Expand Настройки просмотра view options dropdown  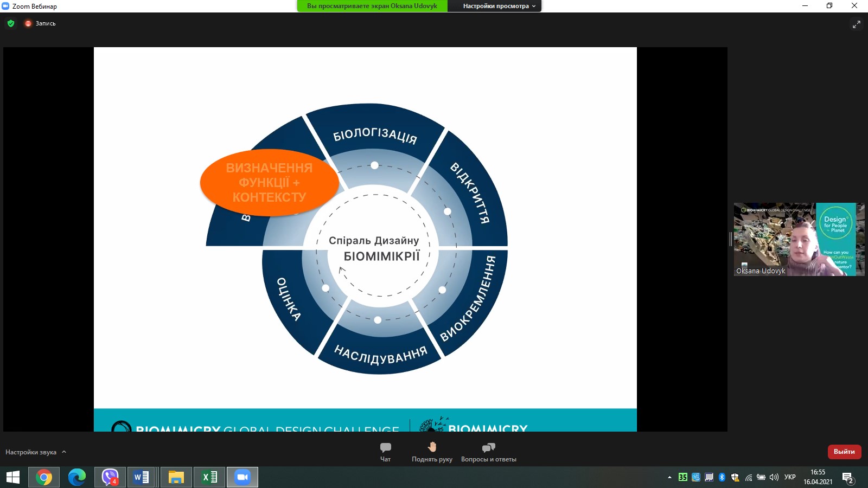(499, 6)
